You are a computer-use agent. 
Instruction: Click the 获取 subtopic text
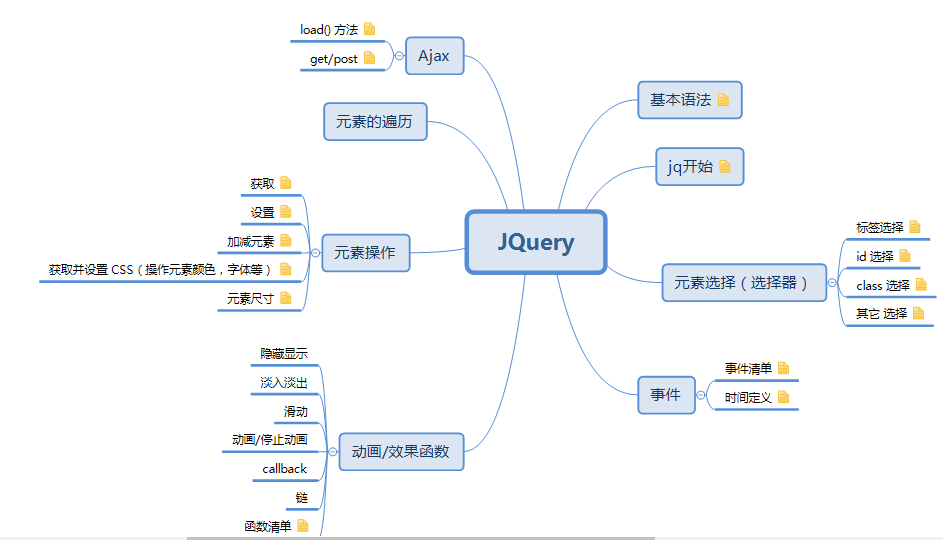(x=262, y=183)
